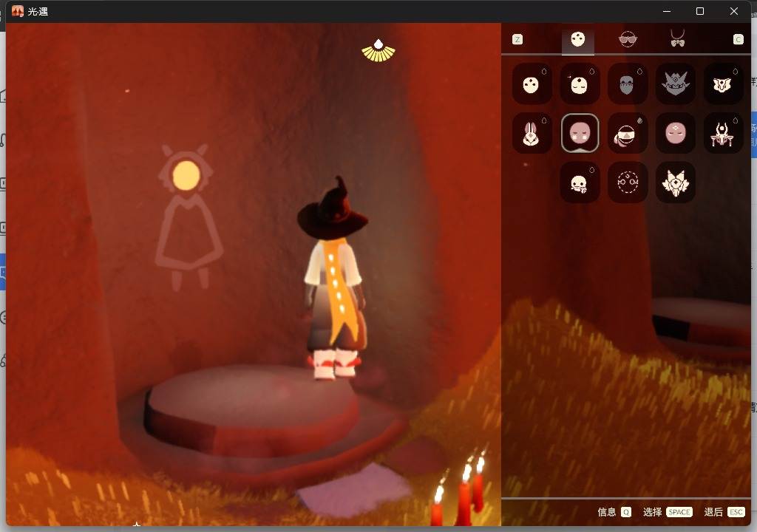Select the plain three-dot default mask

pyautogui.click(x=532, y=84)
